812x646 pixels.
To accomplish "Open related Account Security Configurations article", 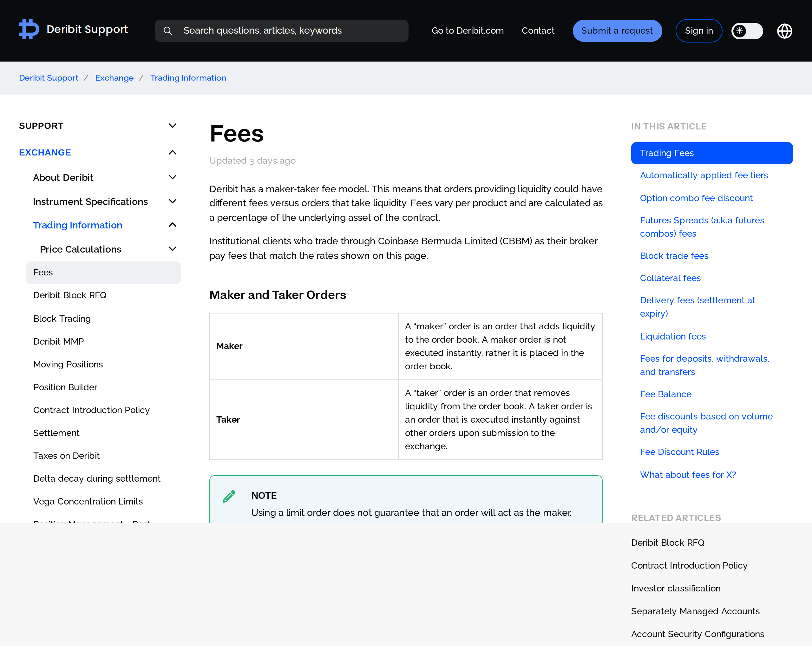I will pos(697,634).
